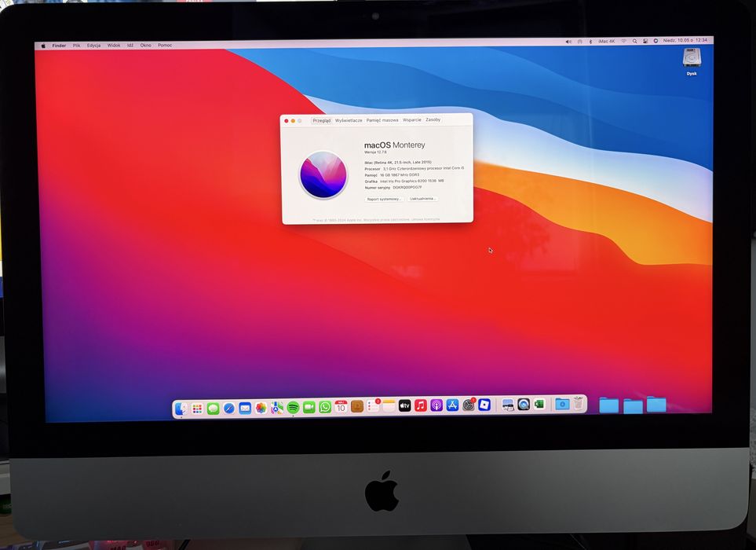Click the volume icon in menu bar

coord(568,42)
